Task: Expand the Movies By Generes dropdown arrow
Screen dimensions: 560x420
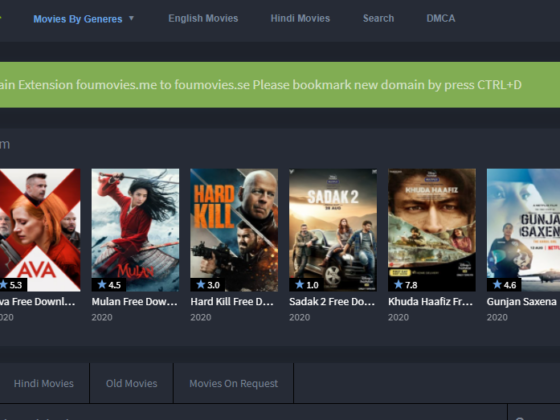Action: [131, 18]
